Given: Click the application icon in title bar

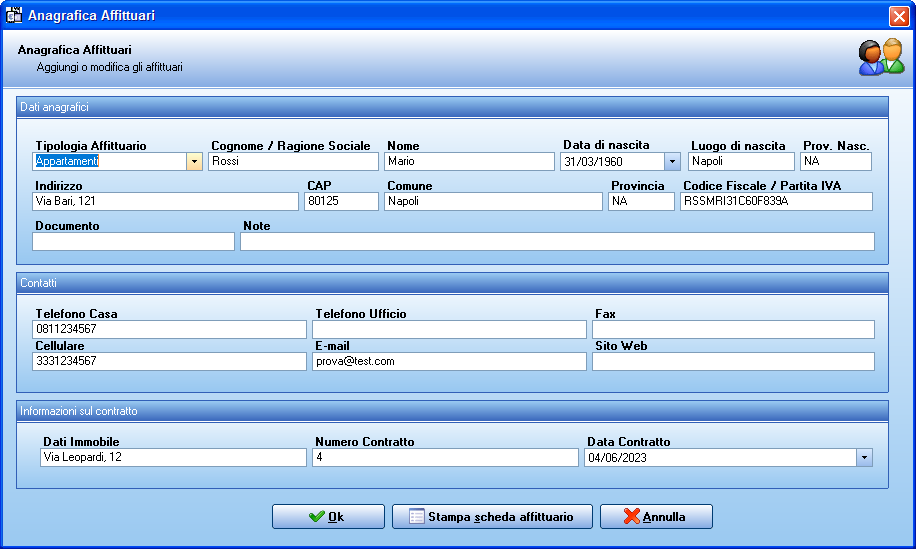Looking at the screenshot, I should [x=13, y=15].
